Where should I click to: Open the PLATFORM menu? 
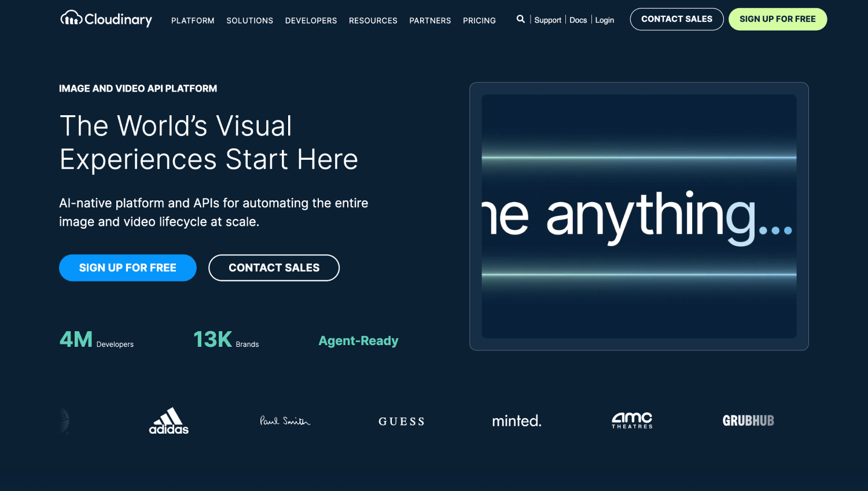193,20
